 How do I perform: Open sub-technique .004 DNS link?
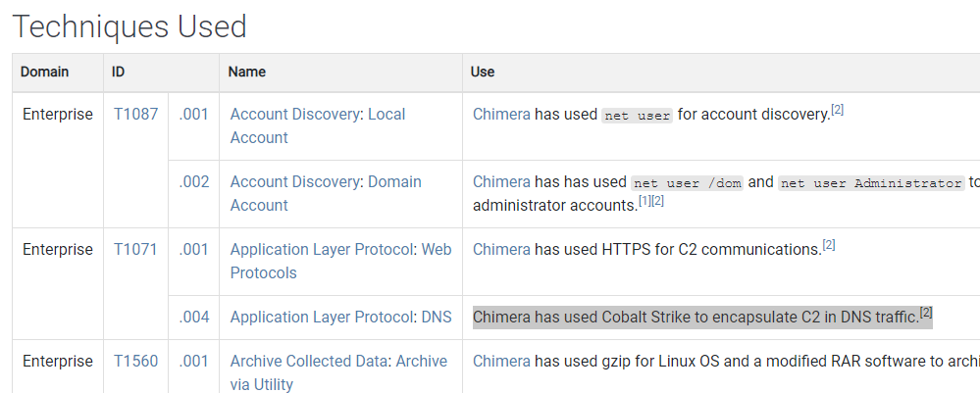click(194, 317)
